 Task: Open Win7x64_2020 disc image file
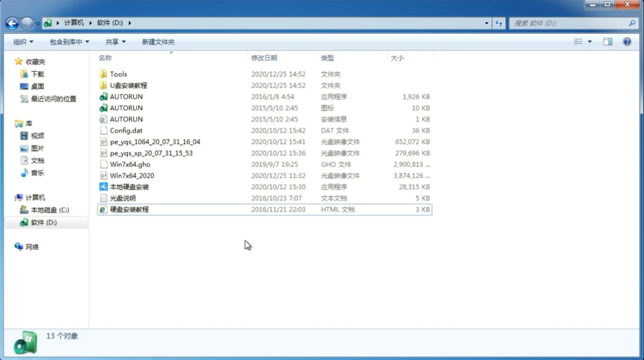(x=132, y=176)
